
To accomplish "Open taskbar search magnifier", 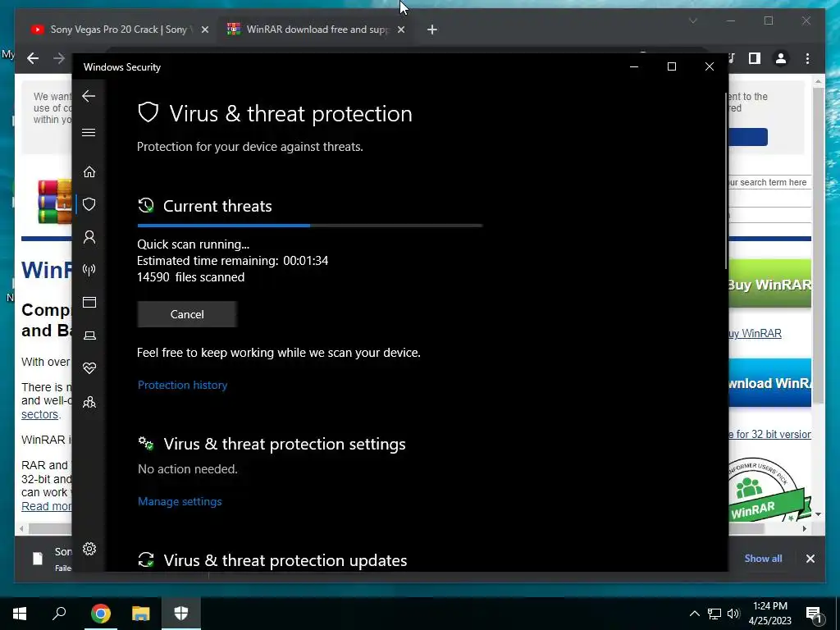I will (x=59, y=614).
